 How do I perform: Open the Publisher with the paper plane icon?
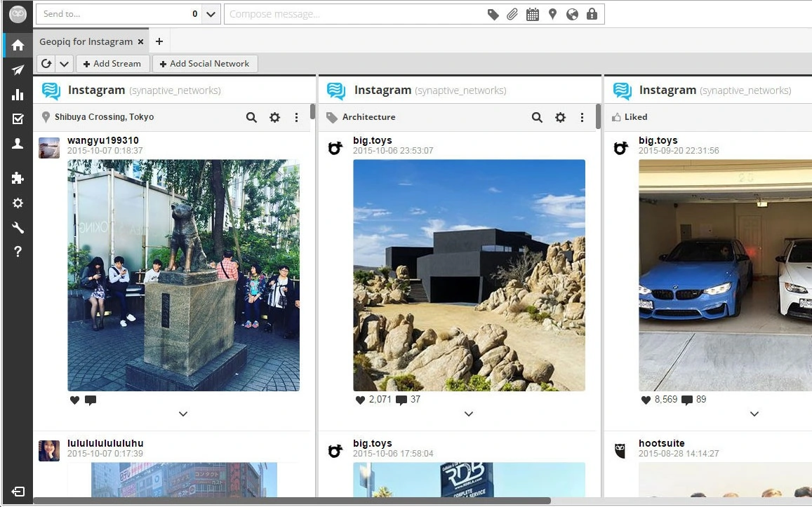[x=18, y=70]
